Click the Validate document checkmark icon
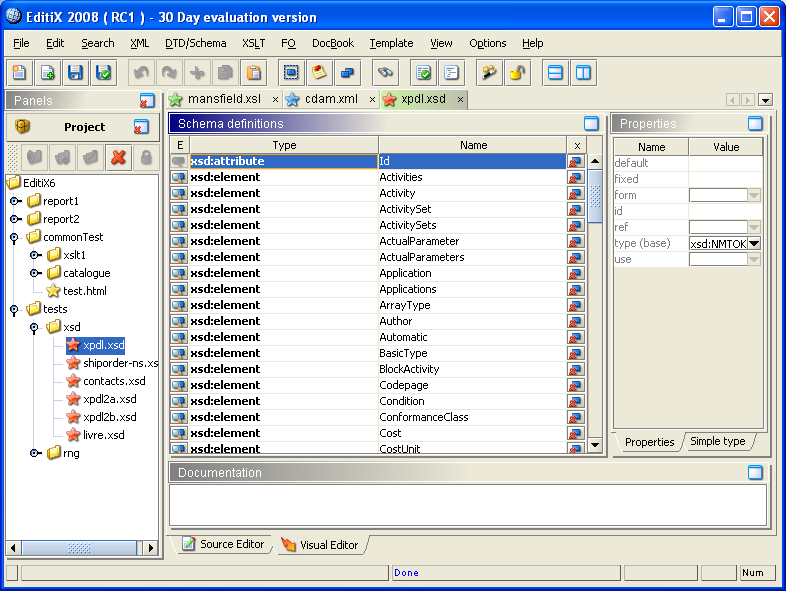Image resolution: width=786 pixels, height=591 pixels. tap(423, 73)
